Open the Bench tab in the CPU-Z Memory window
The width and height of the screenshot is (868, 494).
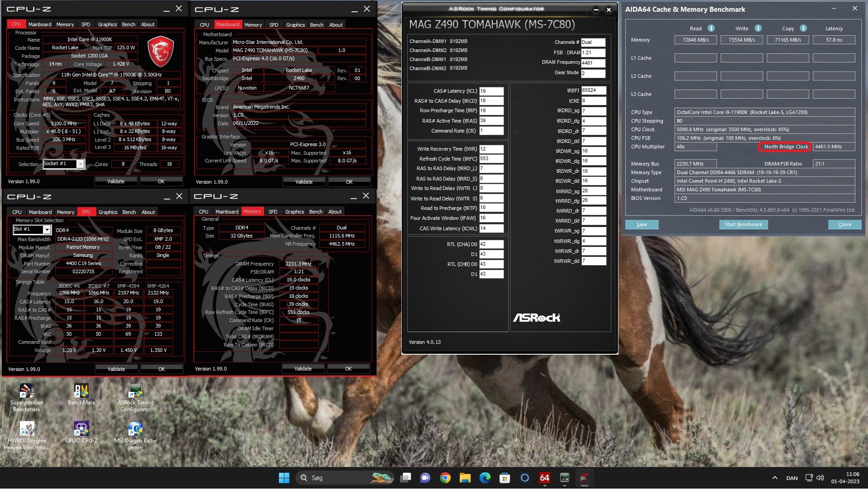click(316, 212)
